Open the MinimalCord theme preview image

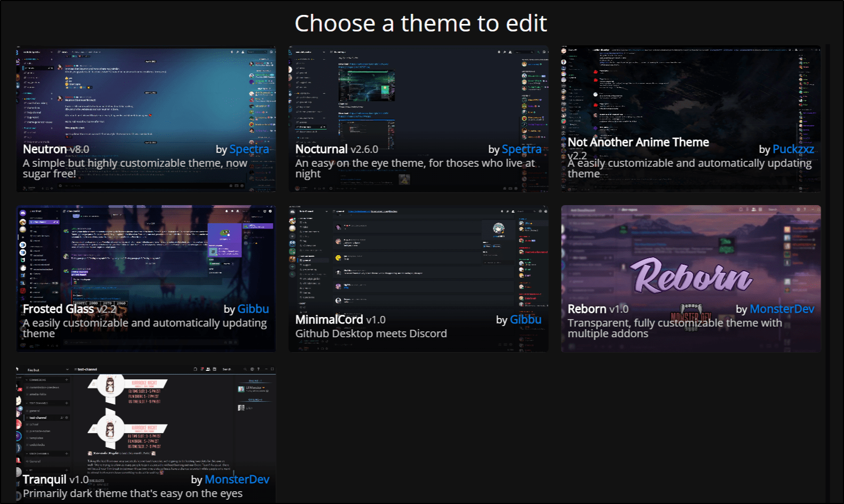tap(418, 256)
